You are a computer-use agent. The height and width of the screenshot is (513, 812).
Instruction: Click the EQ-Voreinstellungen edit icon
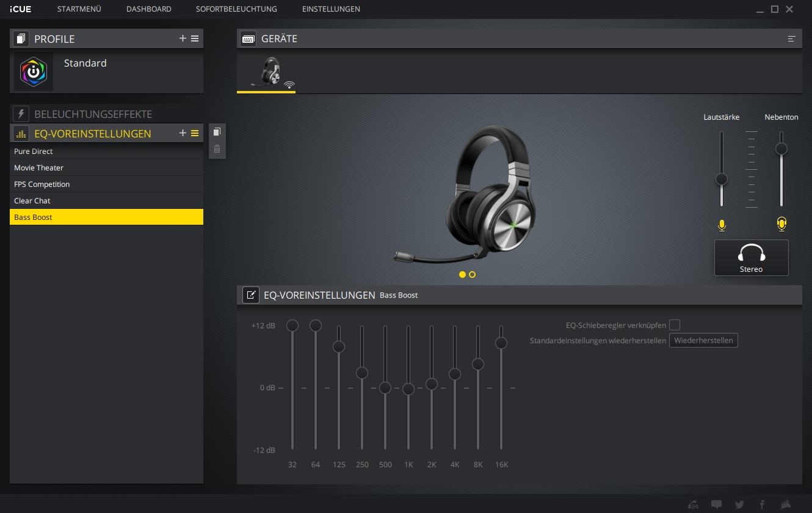(251, 295)
